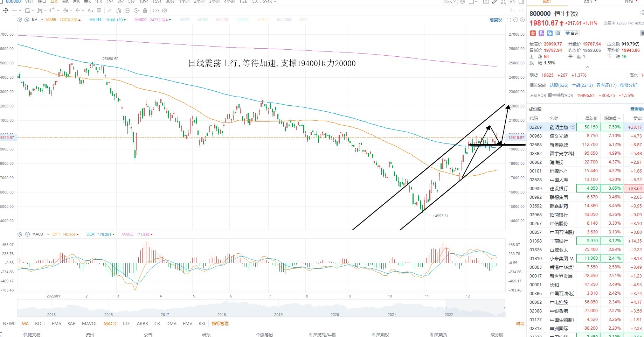Viewport: 644px width, 337px height.
Task: Open 牛熊(2213) link
Action: (x=582, y=85)
